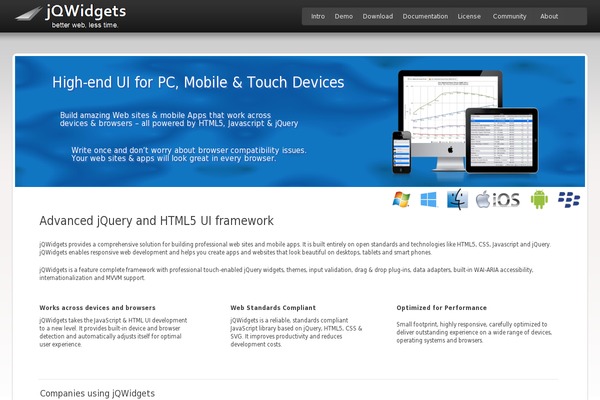Click the iPad tablet image in banner
This screenshot has height=400, width=600.
point(502,140)
